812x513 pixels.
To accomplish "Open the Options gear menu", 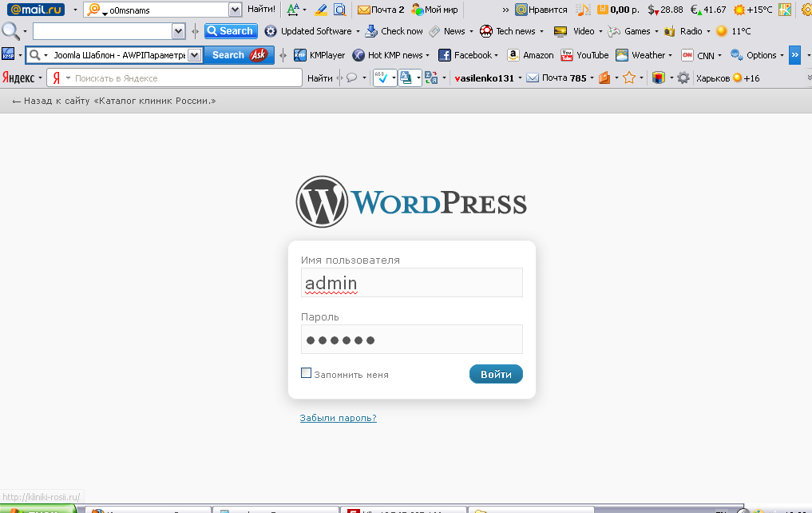I will click(757, 55).
